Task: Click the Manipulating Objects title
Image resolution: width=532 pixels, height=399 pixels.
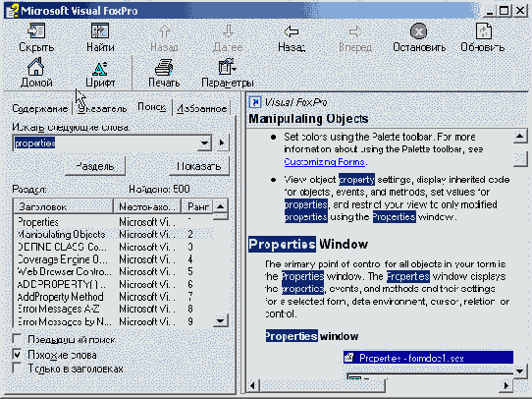Action: pos(308,119)
